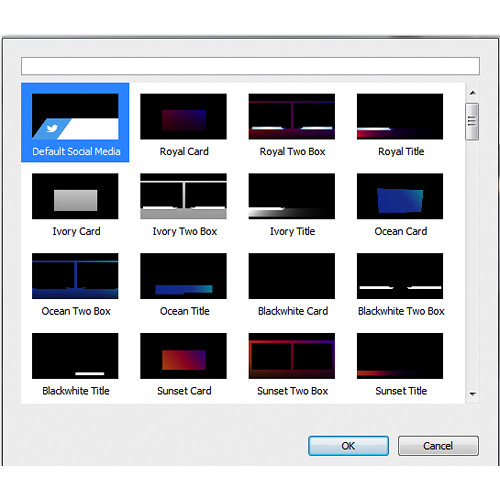500x500 pixels.
Task: Choose the Blackwhite Title template thumbnail
Action: click(x=75, y=356)
